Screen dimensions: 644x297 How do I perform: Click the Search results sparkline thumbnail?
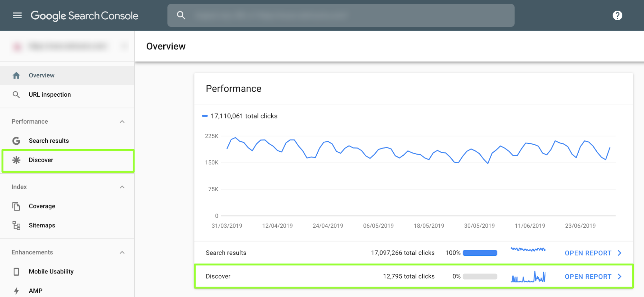click(528, 249)
